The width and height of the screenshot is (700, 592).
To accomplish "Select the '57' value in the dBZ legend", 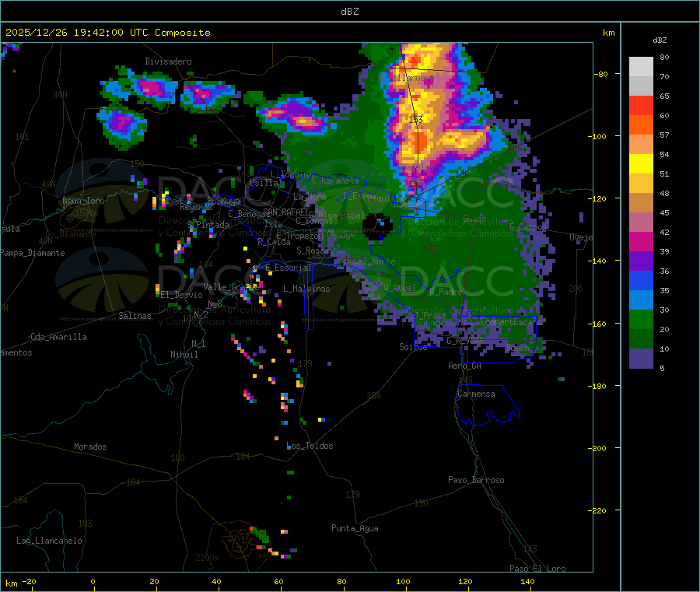I will tap(664, 135).
